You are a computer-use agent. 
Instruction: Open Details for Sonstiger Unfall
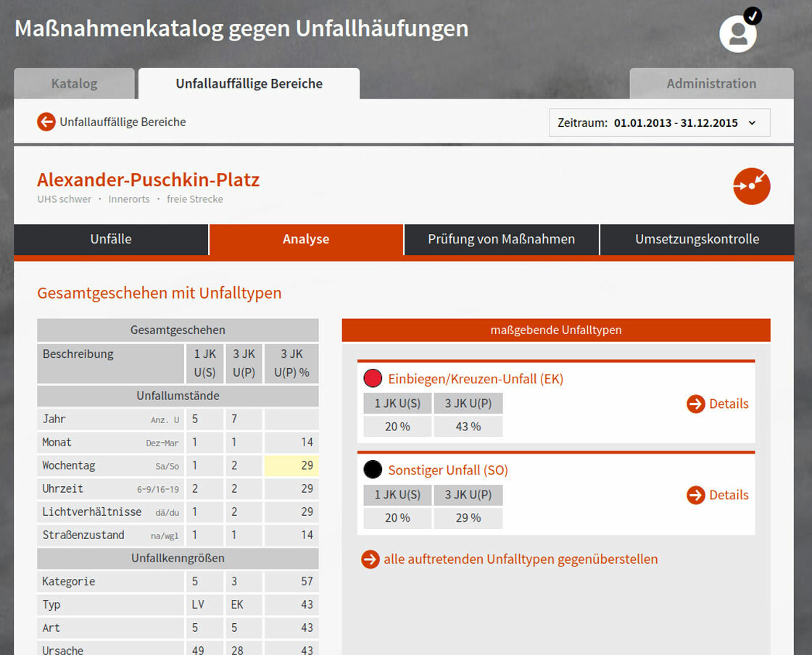pyautogui.click(x=729, y=496)
